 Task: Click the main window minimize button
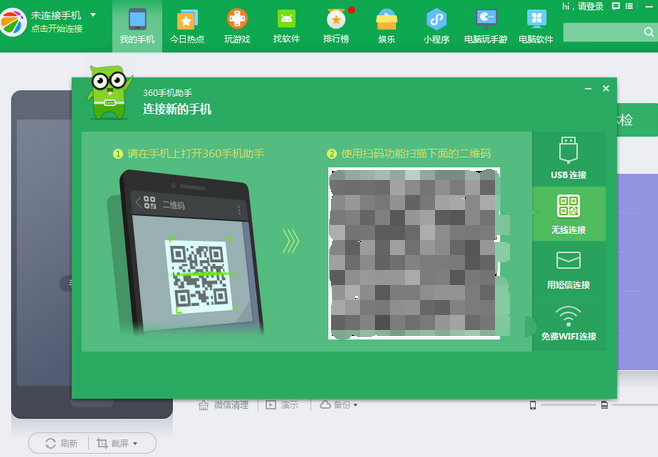649,6
